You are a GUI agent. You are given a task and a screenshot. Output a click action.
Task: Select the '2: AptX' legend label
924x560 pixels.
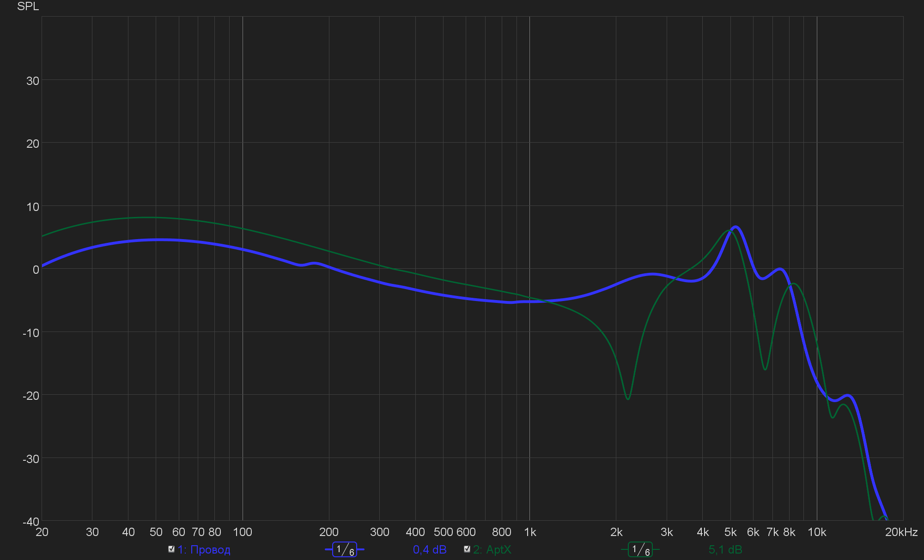[x=492, y=550]
